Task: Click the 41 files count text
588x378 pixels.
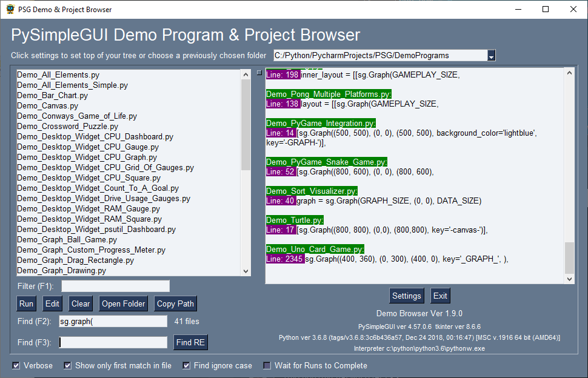Action: [187, 322]
